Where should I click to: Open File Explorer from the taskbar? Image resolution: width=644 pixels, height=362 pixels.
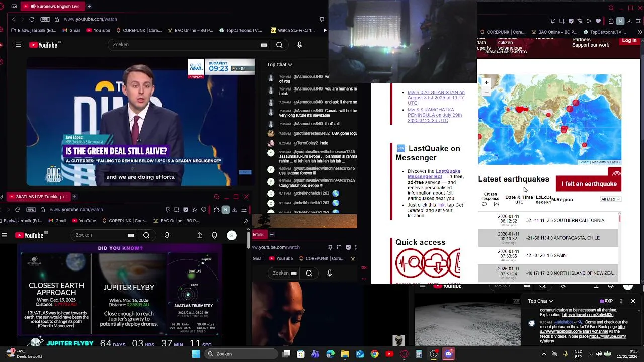click(345, 354)
